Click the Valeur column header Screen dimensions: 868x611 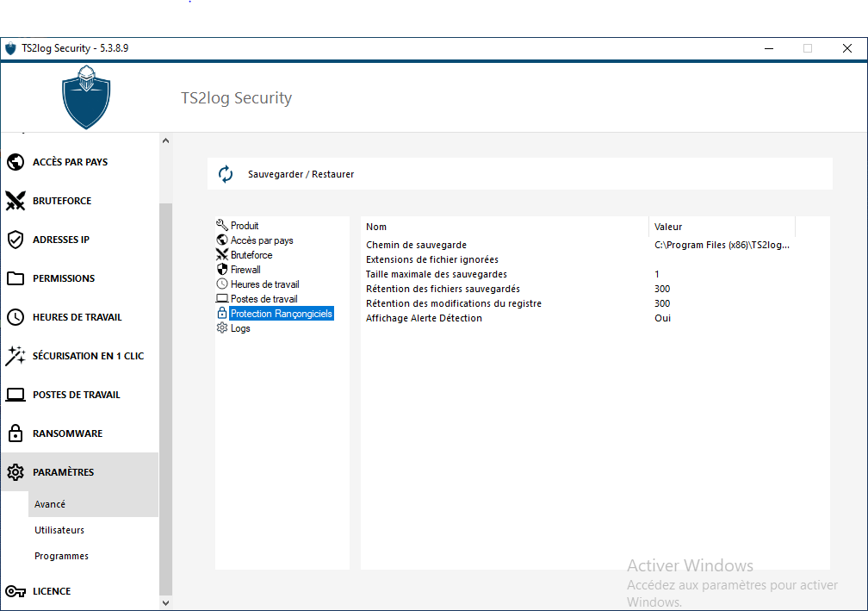[x=722, y=227]
